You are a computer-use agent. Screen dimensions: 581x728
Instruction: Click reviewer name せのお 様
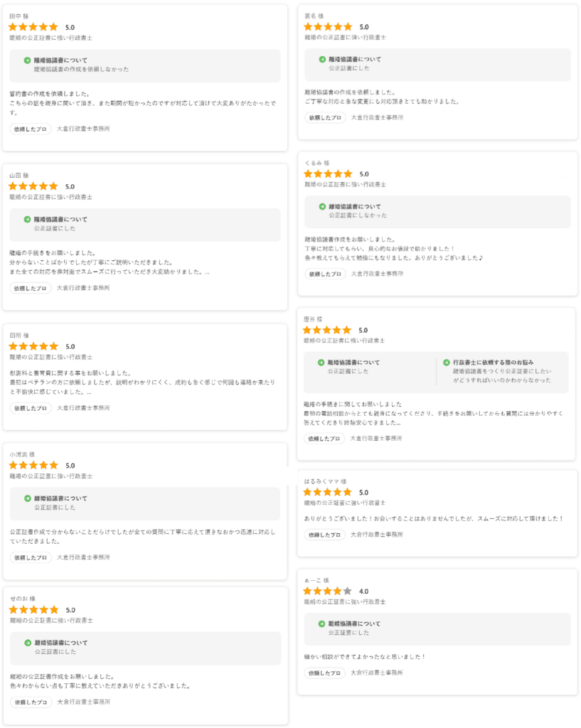(x=23, y=599)
